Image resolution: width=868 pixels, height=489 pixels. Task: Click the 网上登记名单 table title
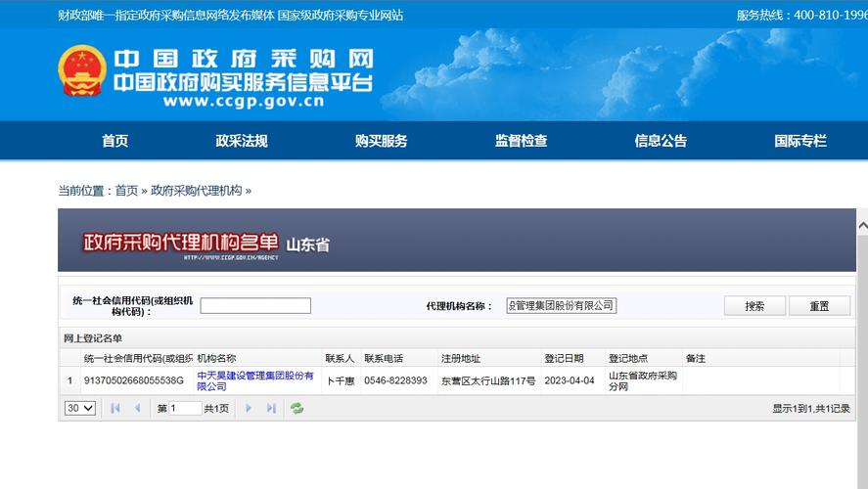(x=92, y=338)
